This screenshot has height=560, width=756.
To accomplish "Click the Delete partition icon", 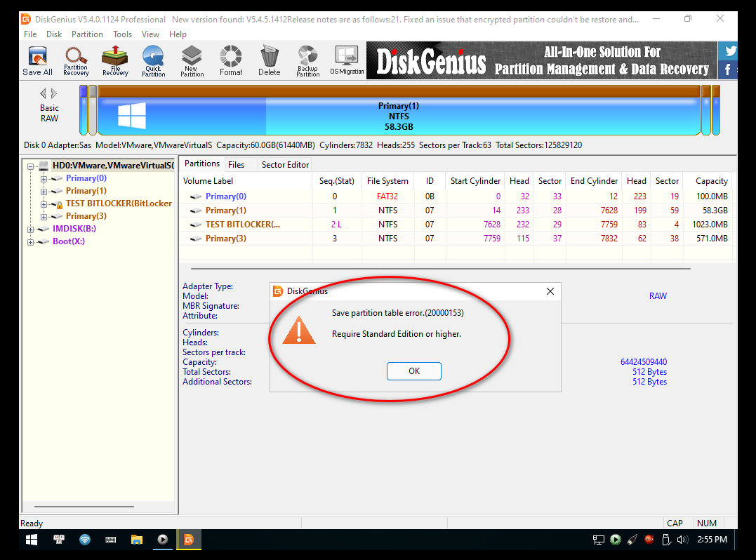I will coord(269,61).
